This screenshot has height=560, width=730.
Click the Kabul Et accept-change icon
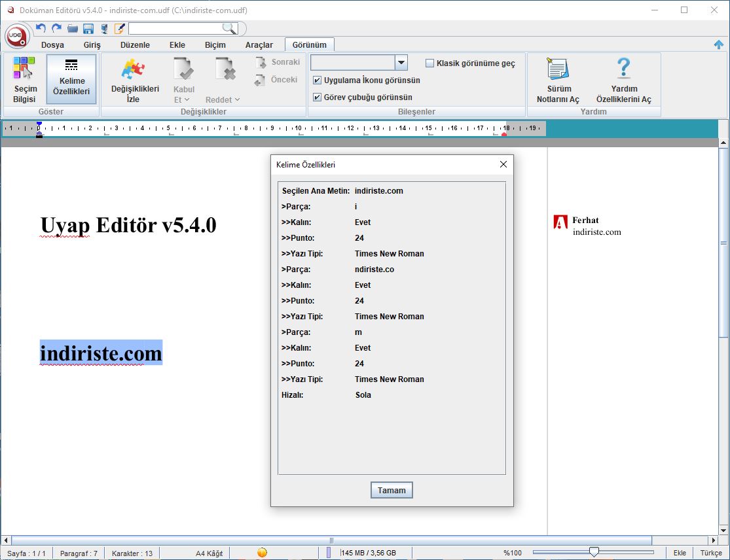tap(185, 70)
